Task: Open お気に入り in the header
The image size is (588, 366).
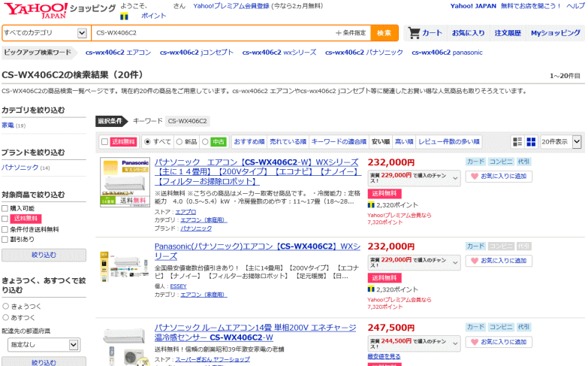Action: (x=468, y=33)
